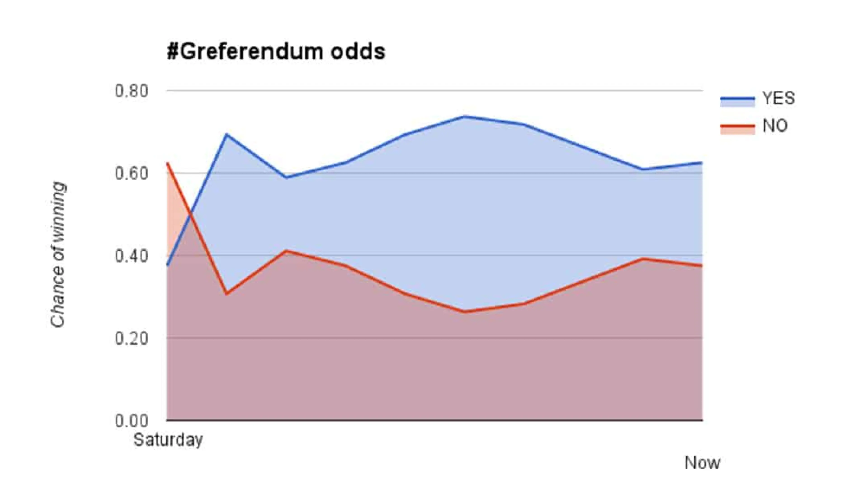The height and width of the screenshot is (482, 868).
Task: Click the 0.20 y-axis tick label
Action: click(x=131, y=338)
